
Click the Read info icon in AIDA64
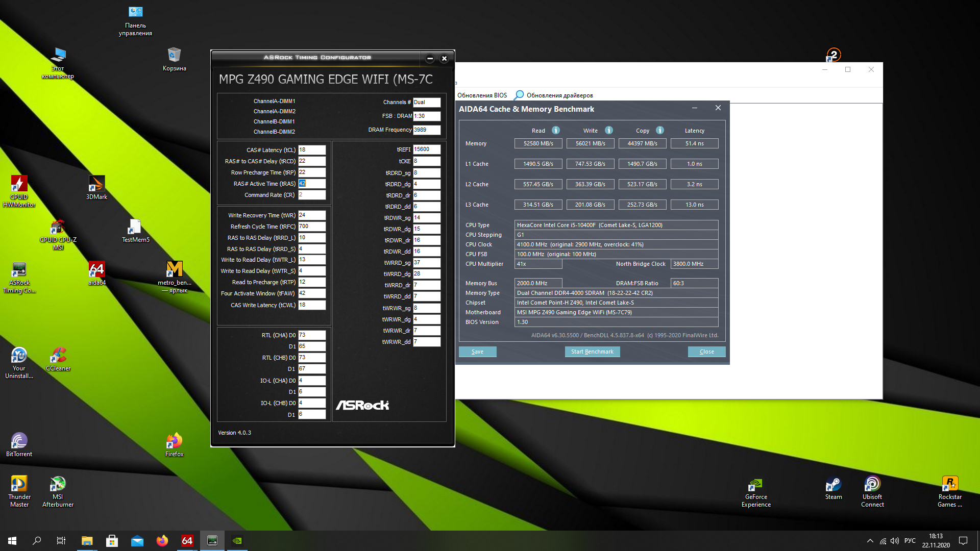pos(556,130)
